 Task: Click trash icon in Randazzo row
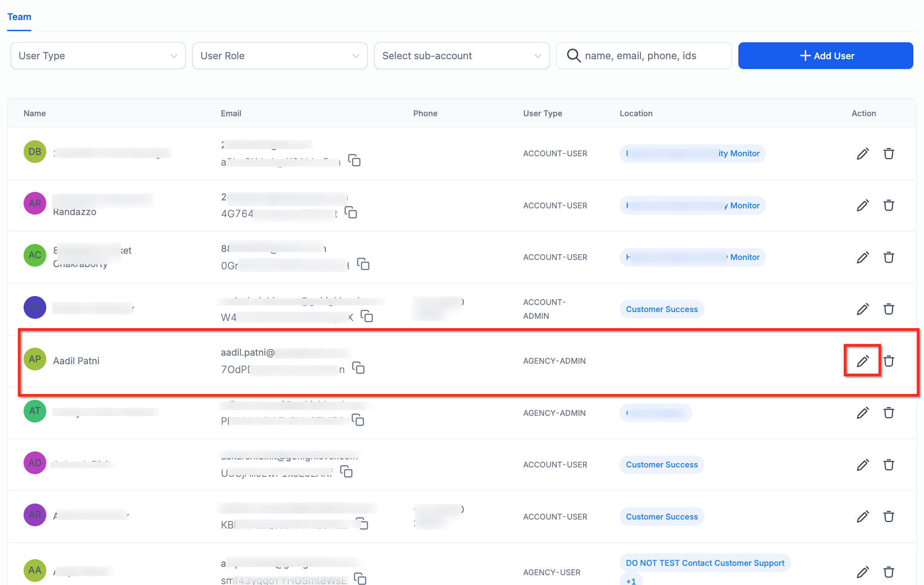click(x=889, y=205)
